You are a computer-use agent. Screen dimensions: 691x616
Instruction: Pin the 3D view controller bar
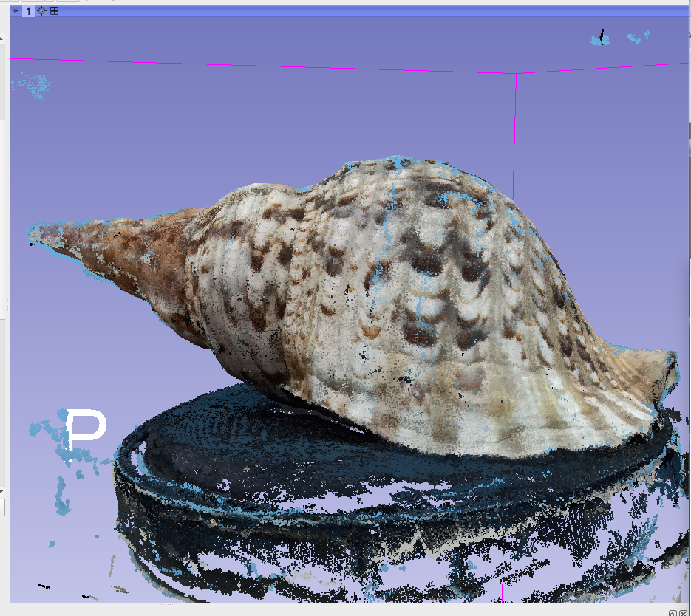pyautogui.click(x=16, y=11)
